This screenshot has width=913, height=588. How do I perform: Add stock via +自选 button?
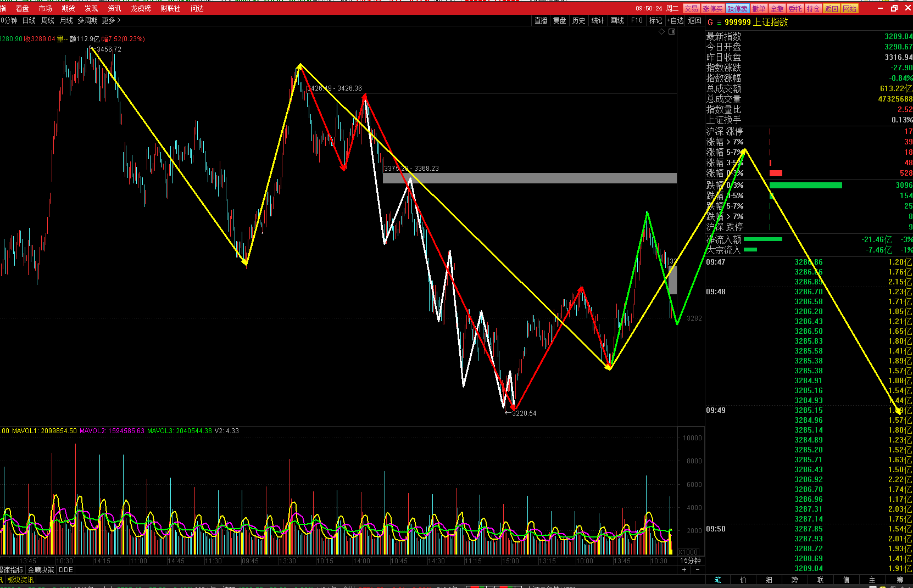675,20
